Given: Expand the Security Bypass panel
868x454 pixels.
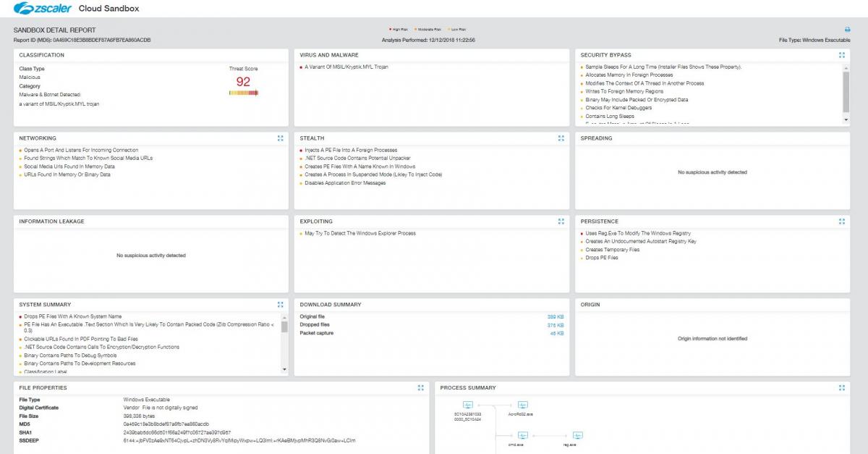Looking at the screenshot, I should click(842, 55).
